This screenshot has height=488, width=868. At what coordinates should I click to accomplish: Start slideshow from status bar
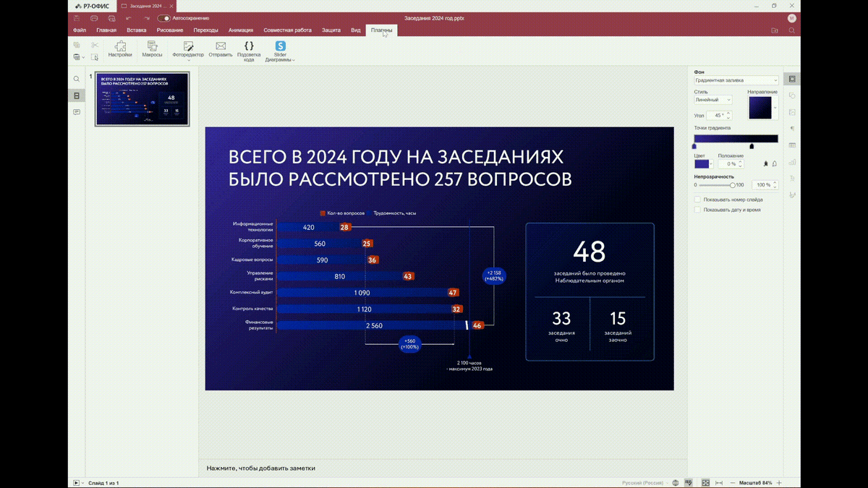[x=76, y=483]
